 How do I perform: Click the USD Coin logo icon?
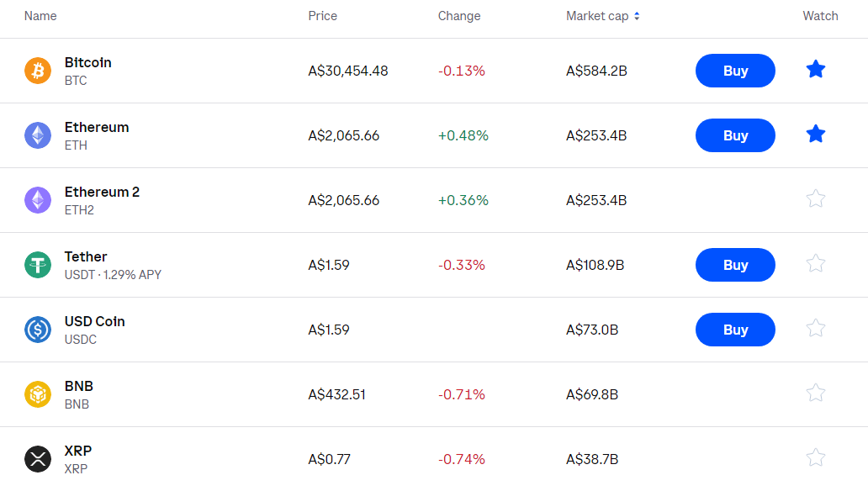pyautogui.click(x=38, y=330)
